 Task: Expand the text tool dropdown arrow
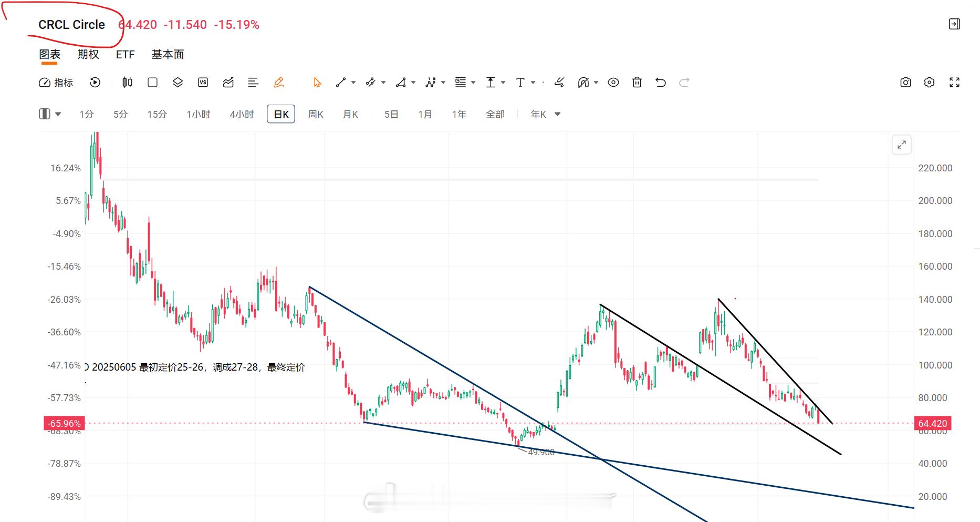(x=533, y=83)
